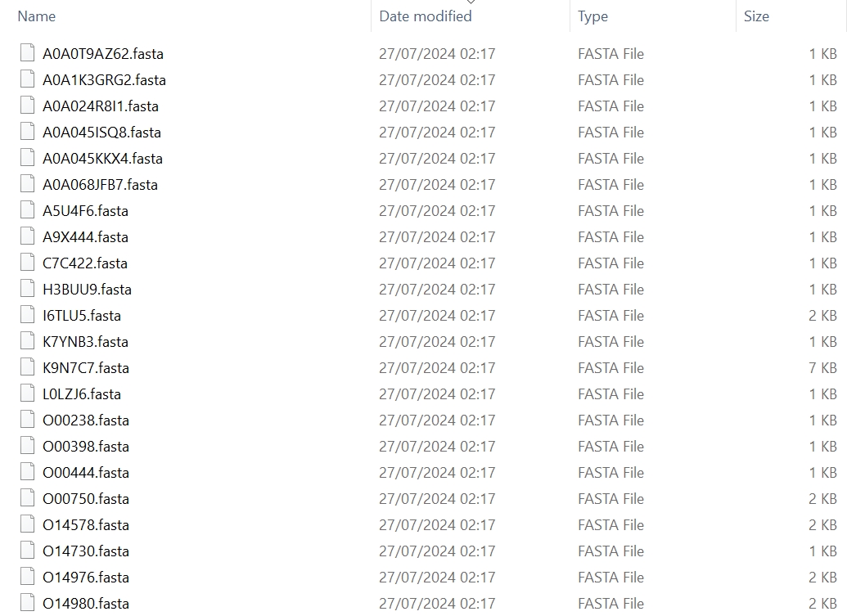This screenshot has height=616, width=847.
Task: Click the Type column header
Action: (592, 16)
